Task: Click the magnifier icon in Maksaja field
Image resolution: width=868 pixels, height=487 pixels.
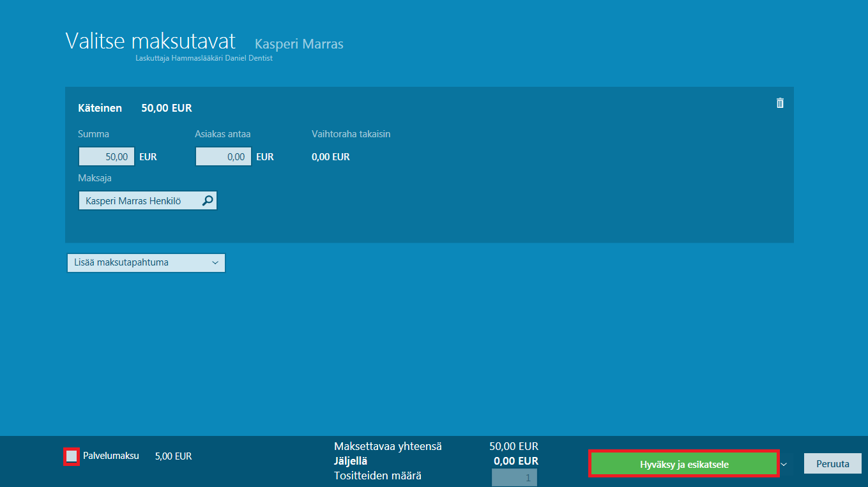Action: pyautogui.click(x=208, y=201)
